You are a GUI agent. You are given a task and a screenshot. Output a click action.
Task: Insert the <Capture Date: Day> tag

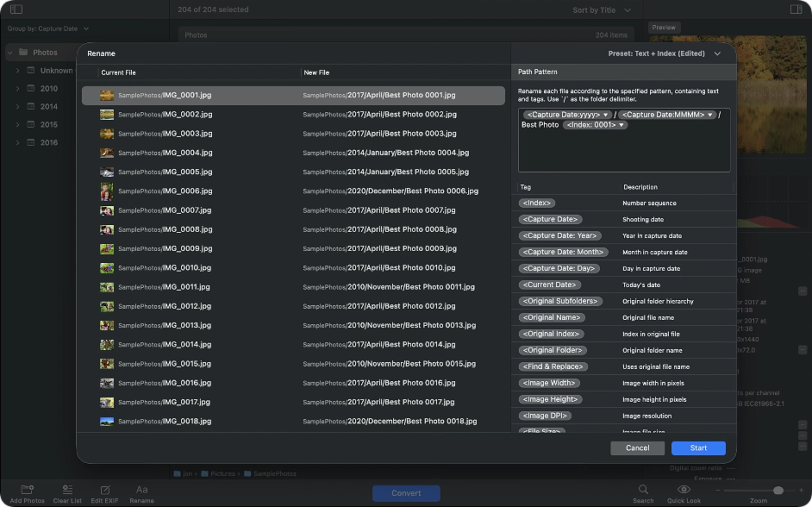click(x=559, y=268)
